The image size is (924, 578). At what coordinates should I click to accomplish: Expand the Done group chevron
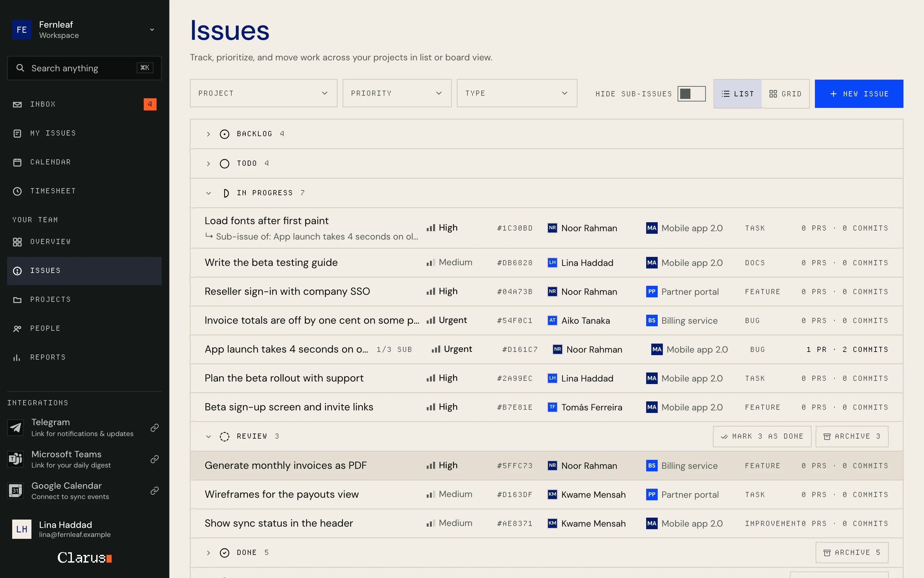pyautogui.click(x=209, y=553)
